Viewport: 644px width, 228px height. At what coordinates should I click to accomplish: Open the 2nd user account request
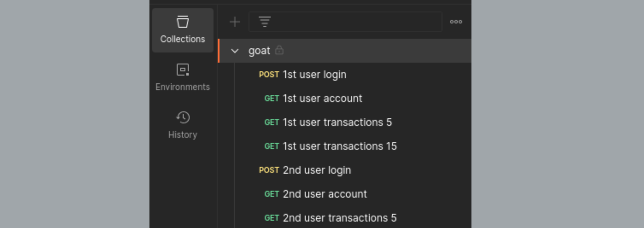click(x=325, y=194)
